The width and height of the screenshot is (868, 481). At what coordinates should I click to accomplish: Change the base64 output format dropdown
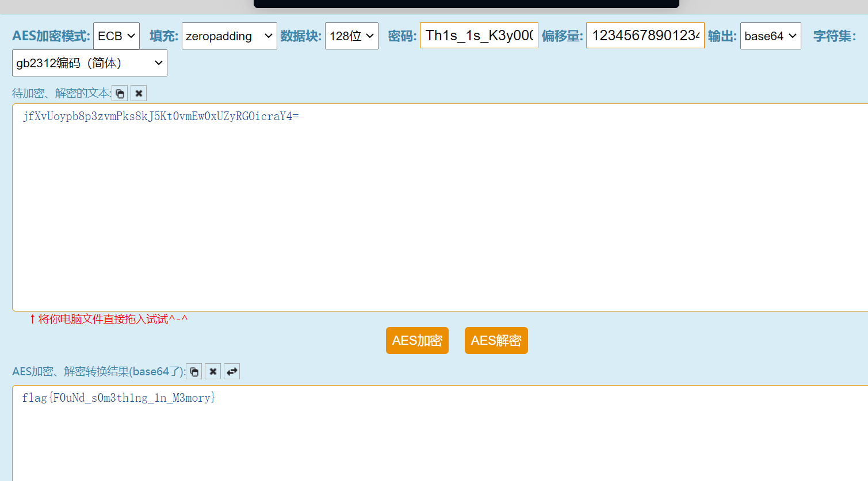coord(770,36)
